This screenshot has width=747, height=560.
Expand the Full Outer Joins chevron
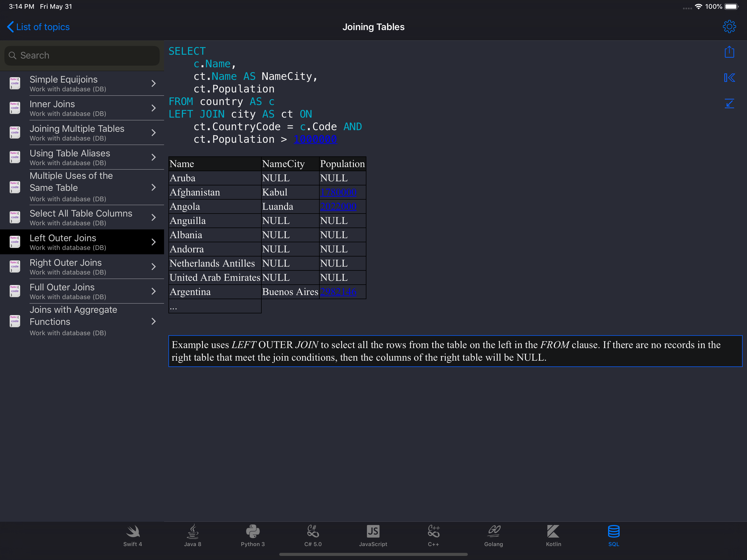coord(154,291)
